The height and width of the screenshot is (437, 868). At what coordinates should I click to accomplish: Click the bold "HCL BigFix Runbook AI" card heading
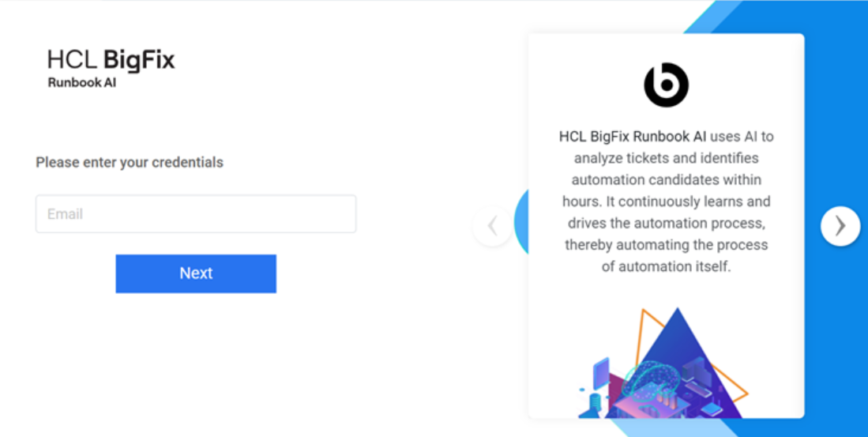pyautogui.click(x=633, y=137)
